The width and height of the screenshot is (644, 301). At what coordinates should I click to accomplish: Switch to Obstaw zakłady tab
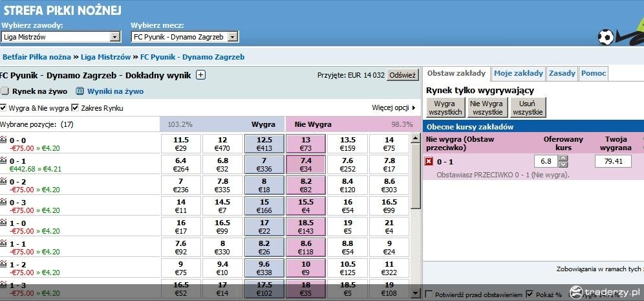pos(456,73)
